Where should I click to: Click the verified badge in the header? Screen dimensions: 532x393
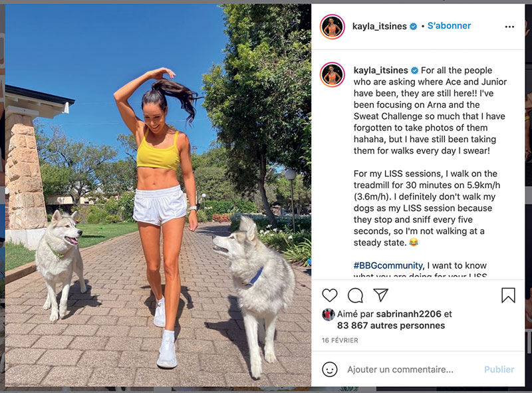pyautogui.click(x=413, y=26)
